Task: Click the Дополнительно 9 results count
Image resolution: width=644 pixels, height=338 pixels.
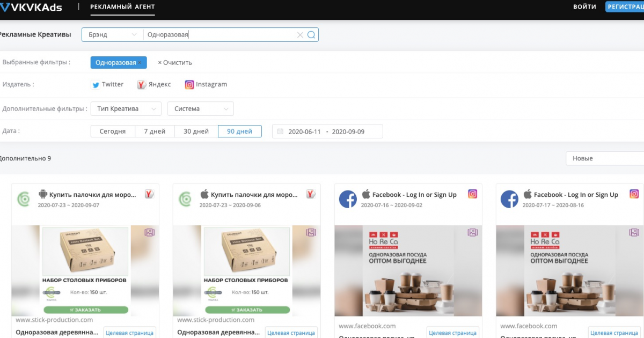Action: (x=25, y=158)
